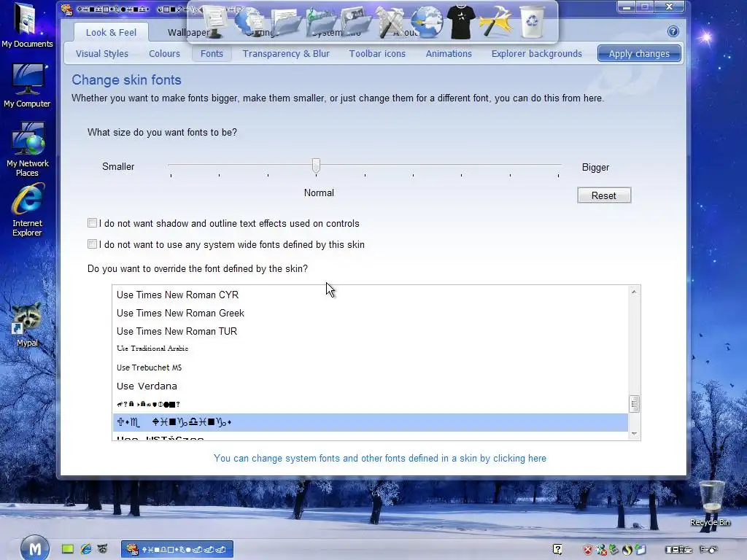
Task: Click the font list scroll down arrow
Action: (634, 433)
